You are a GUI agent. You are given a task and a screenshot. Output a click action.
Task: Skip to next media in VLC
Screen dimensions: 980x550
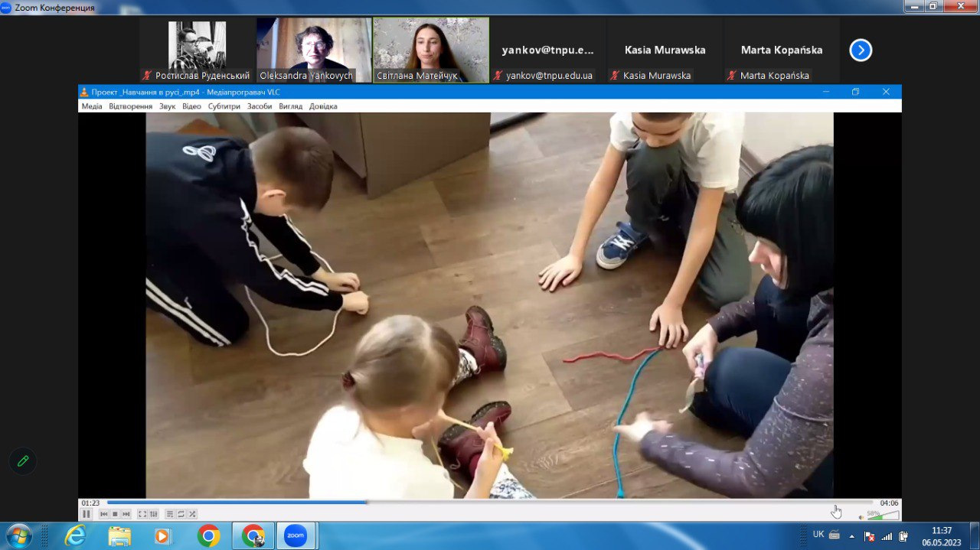point(126,514)
